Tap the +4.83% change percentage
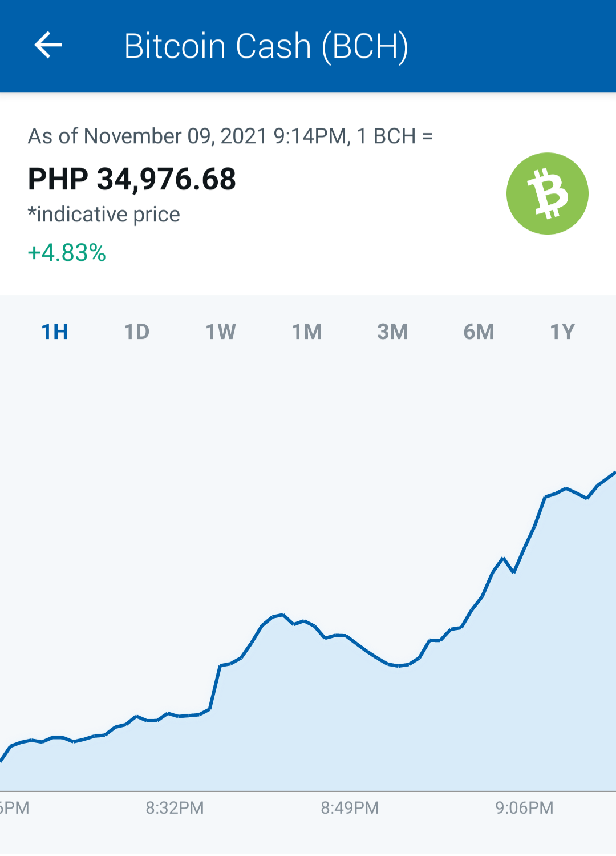Viewport: 616px width, 856px height. (67, 252)
